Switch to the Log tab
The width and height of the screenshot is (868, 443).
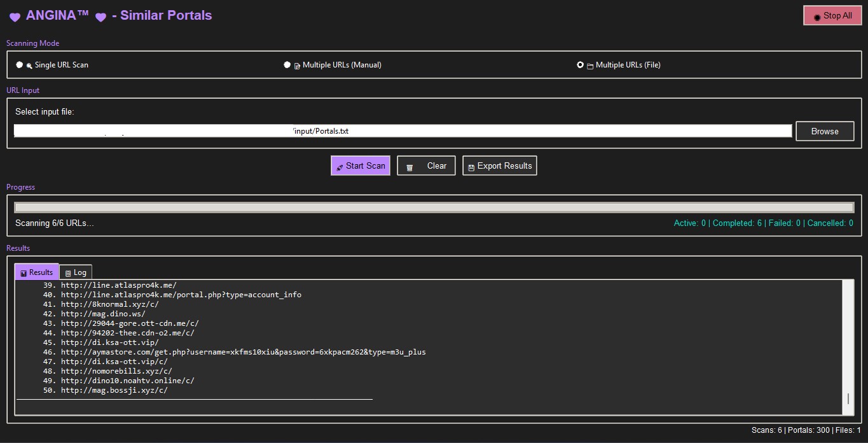pyautogui.click(x=76, y=272)
